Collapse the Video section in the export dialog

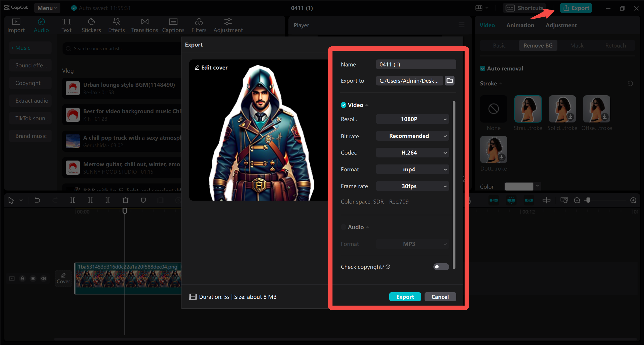367,105
